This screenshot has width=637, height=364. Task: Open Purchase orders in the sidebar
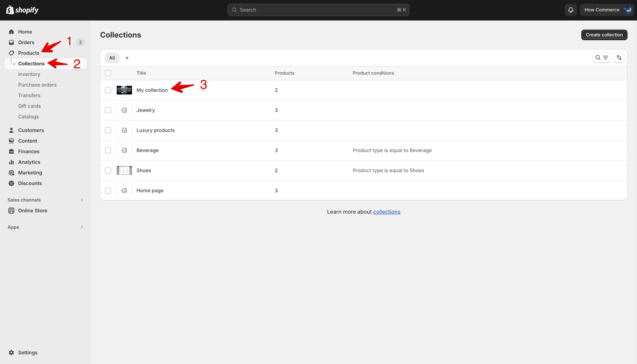[37, 85]
